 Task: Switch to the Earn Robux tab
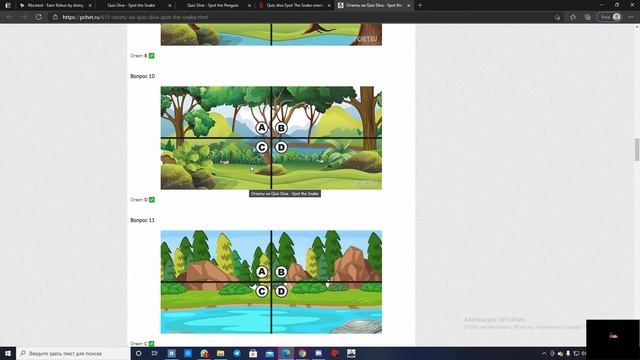click(55, 5)
